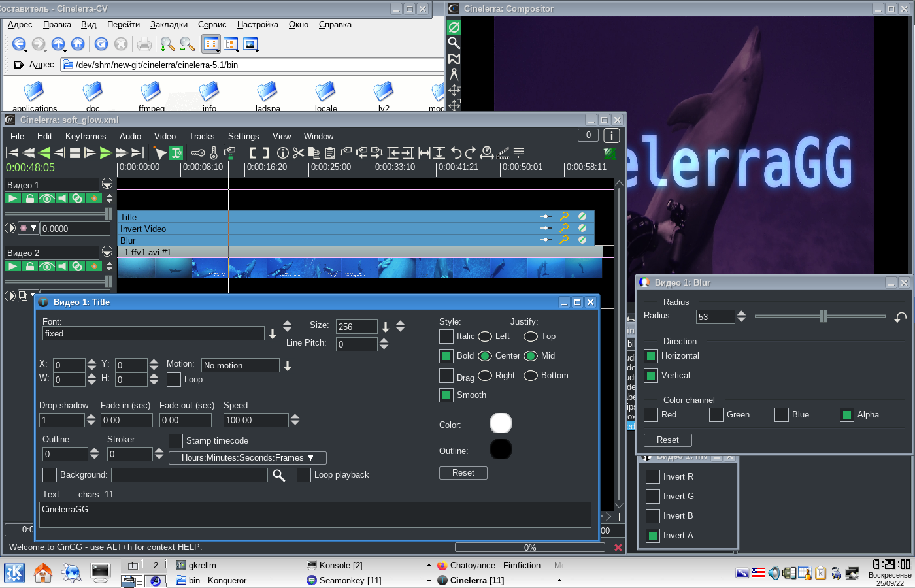This screenshot has height=588, width=915.
Task: Select the arrow edit mode tool
Action: coord(159,153)
